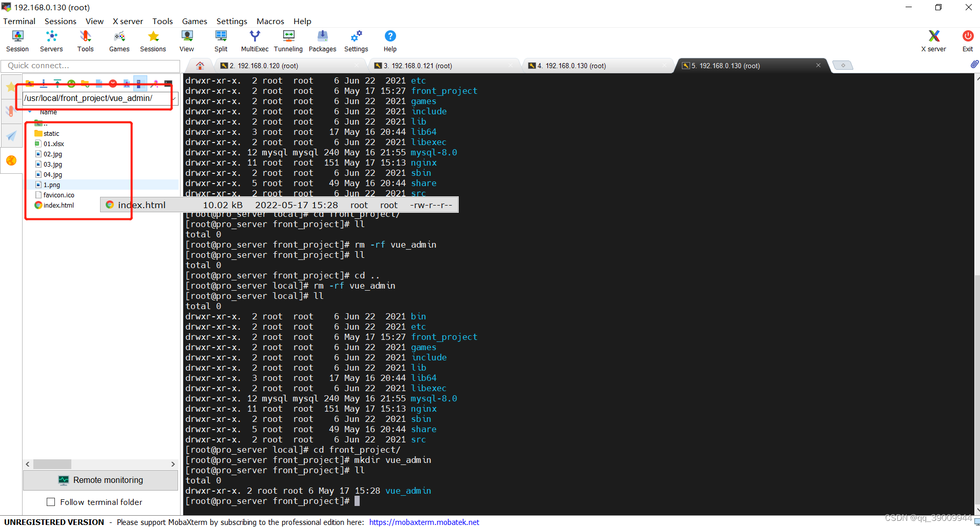Open the Terminal menu

tap(19, 21)
